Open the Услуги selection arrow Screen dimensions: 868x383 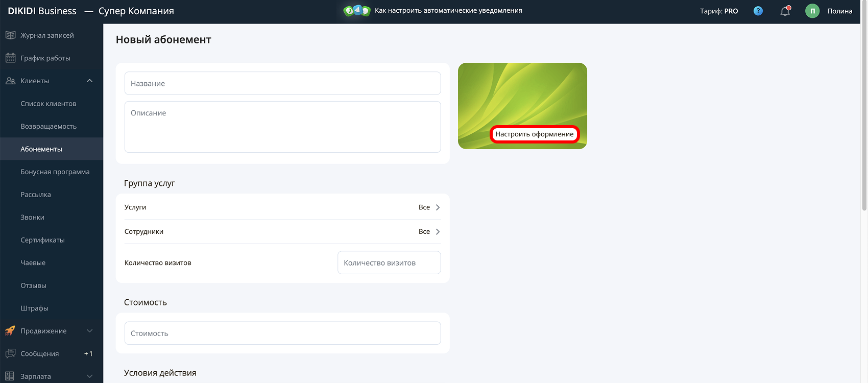click(438, 207)
